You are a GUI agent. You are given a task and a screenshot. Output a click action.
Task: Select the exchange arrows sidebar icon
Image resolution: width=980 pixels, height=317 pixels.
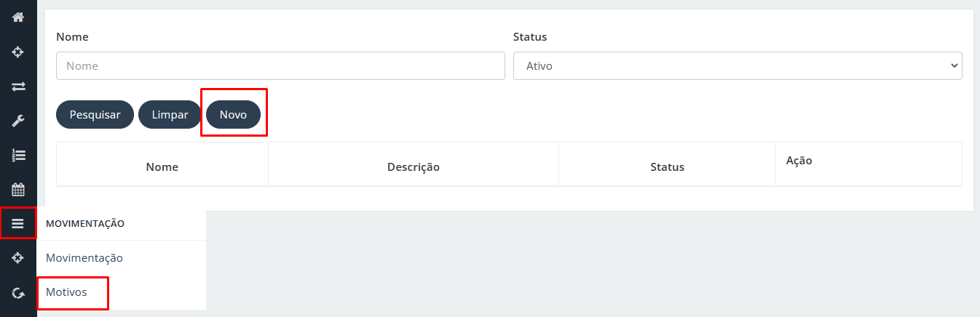(x=18, y=86)
